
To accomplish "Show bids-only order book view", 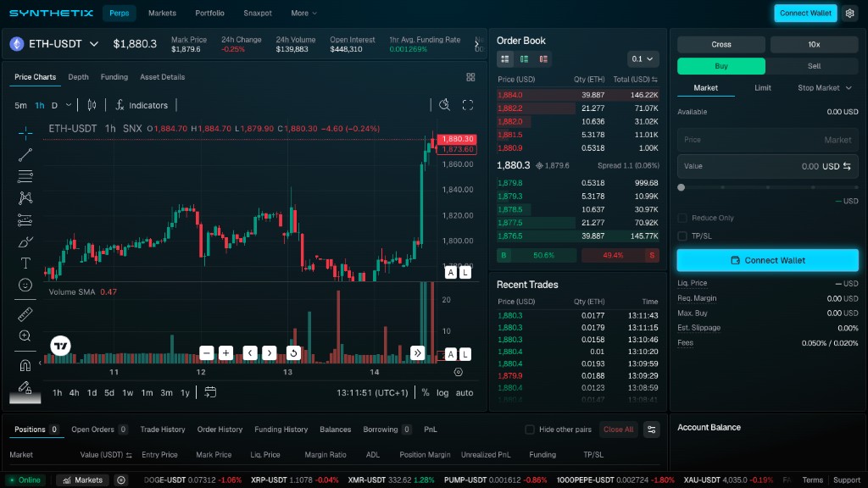I will 524,58.
